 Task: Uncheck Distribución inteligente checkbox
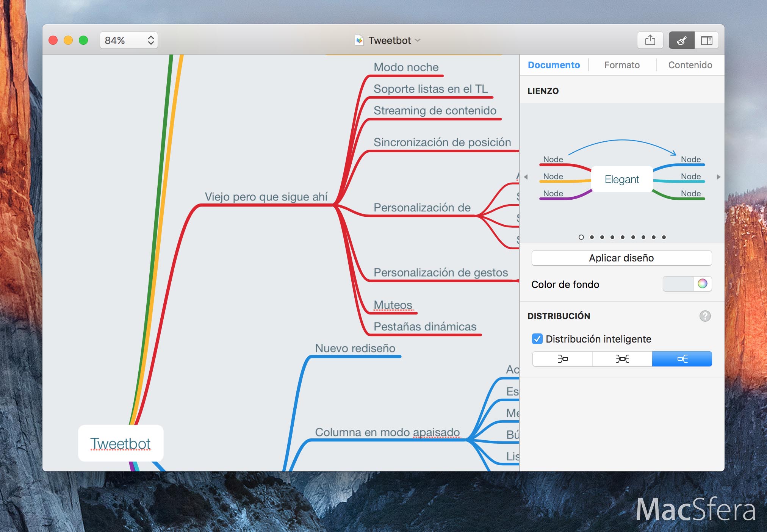coord(537,339)
